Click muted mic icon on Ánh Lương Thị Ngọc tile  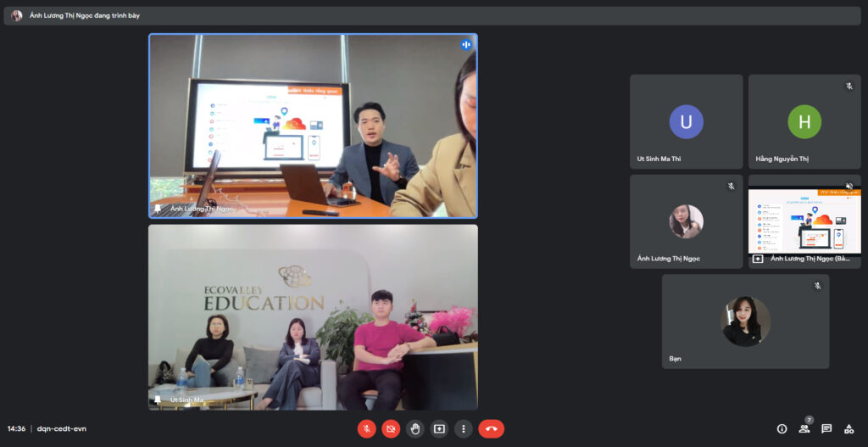731,186
